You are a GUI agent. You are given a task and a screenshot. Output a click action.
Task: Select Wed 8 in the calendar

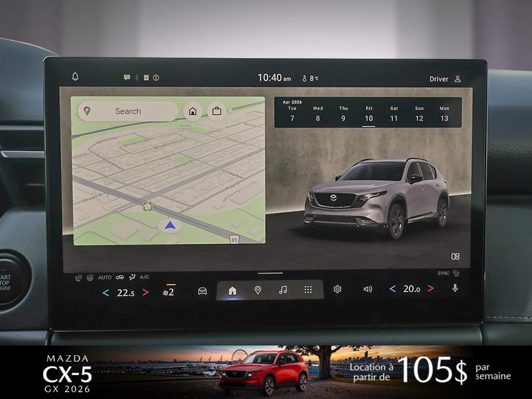coord(318,114)
